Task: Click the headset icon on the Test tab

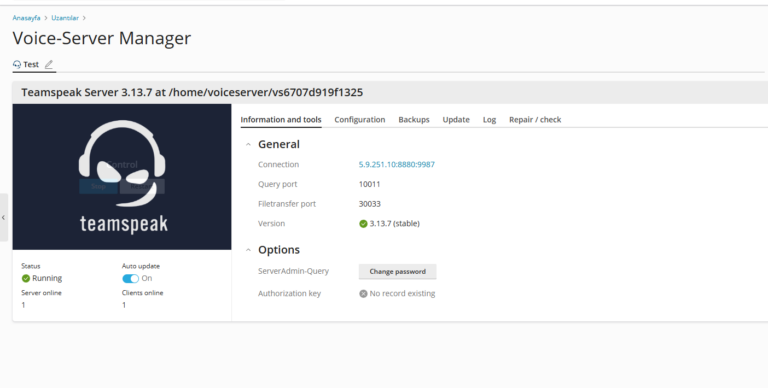Action: (x=17, y=64)
